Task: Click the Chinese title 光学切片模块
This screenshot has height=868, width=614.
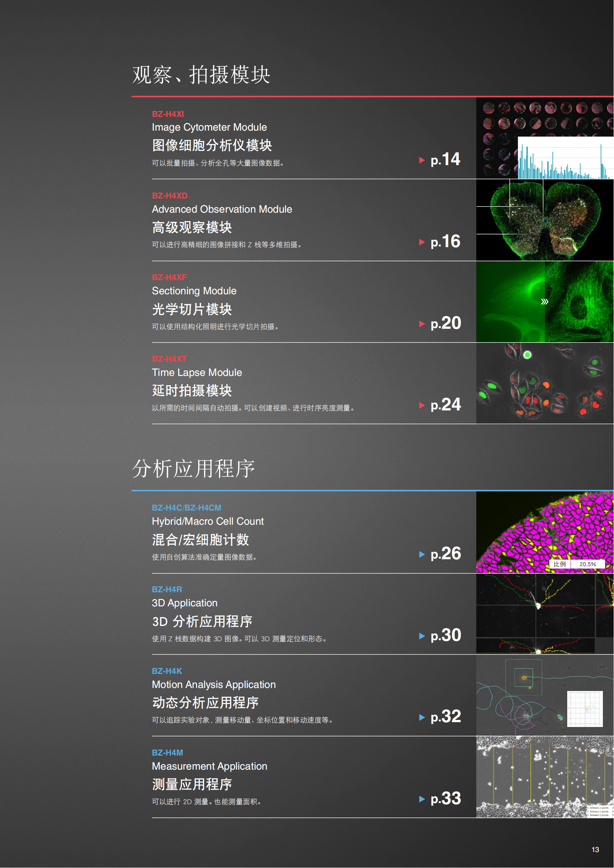Action: [x=192, y=309]
